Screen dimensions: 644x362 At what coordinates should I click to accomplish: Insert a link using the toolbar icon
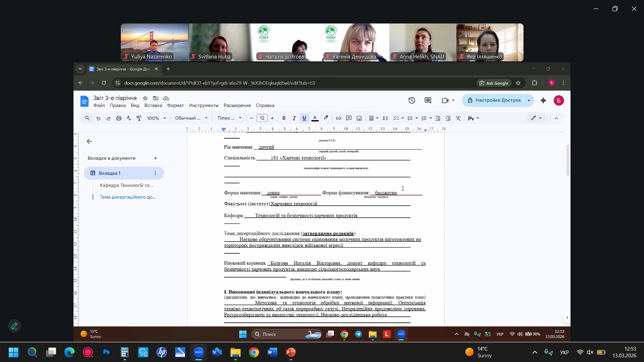[x=338, y=118]
